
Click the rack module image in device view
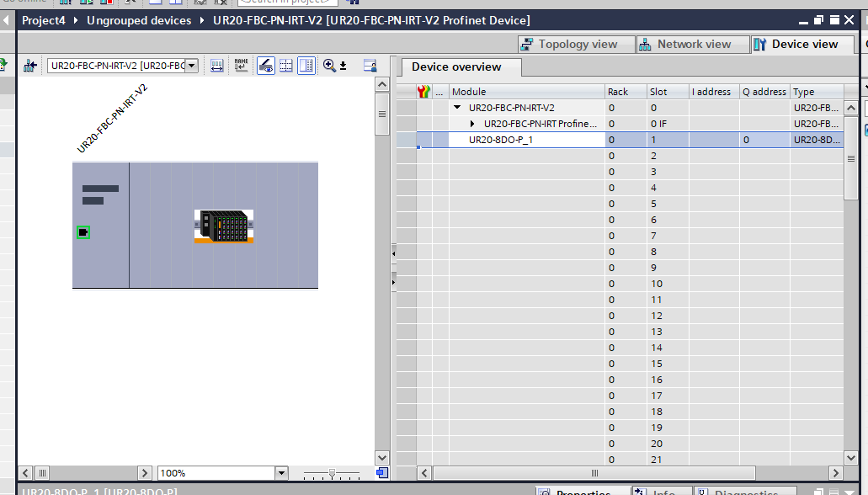[x=224, y=226]
